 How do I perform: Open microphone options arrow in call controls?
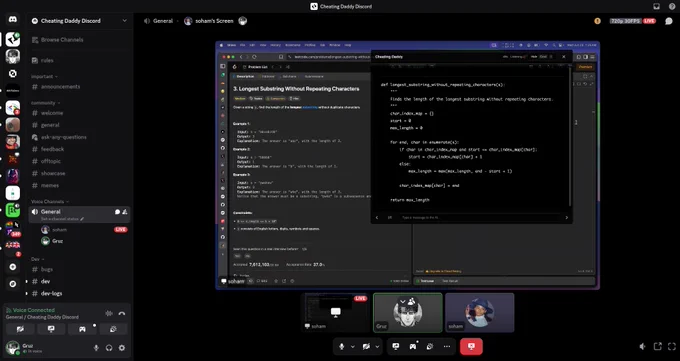pyautogui.click(x=353, y=346)
